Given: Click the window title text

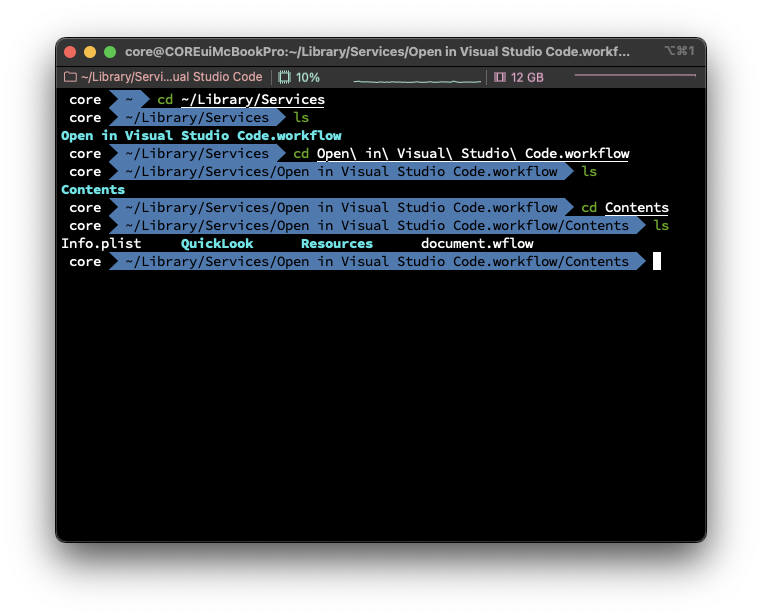Looking at the screenshot, I should point(377,51).
